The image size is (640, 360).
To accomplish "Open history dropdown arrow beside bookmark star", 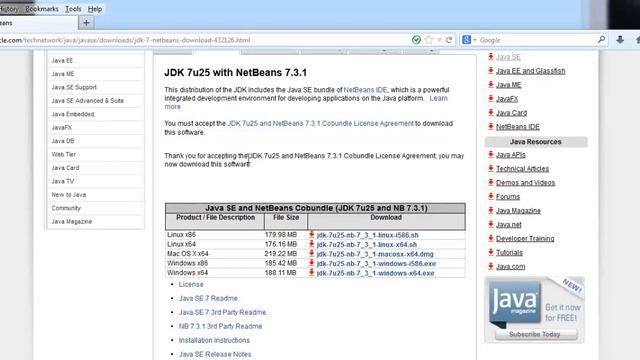I will tap(439, 40).
